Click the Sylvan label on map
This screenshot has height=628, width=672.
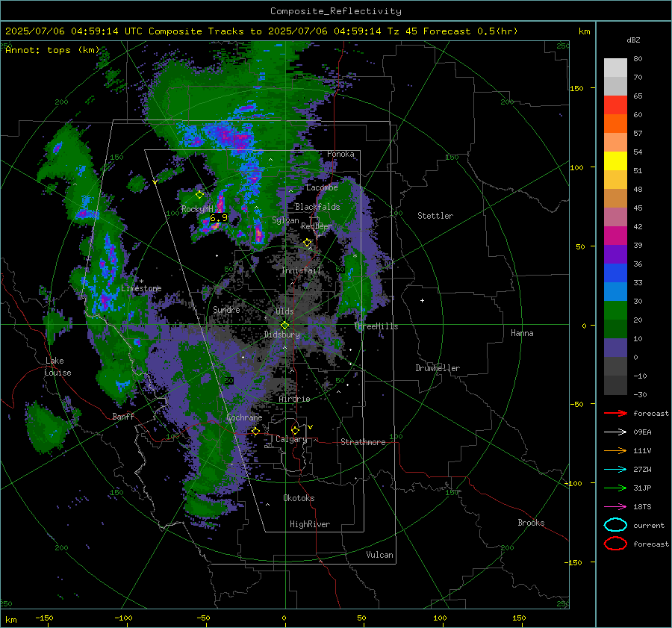285,220
